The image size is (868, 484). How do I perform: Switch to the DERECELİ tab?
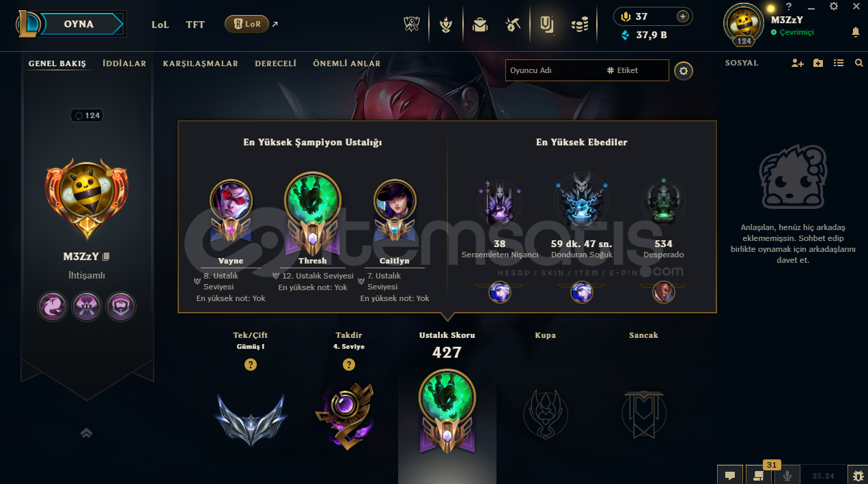[276, 63]
